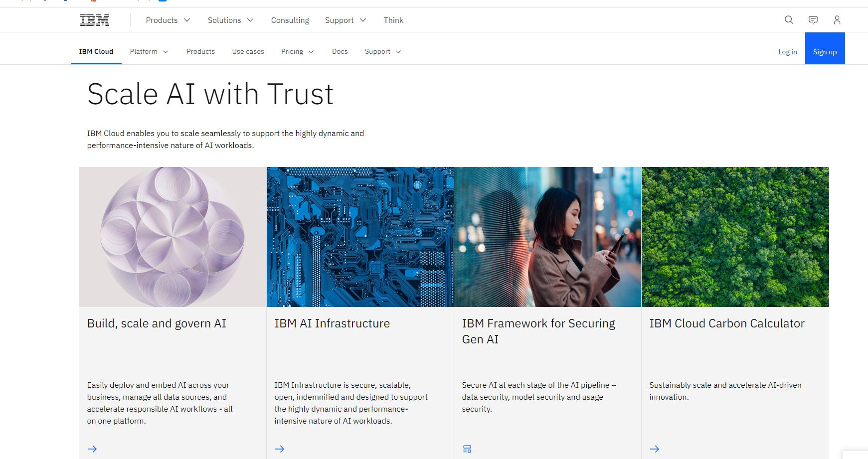Open Products in IBM Cloud navigation
The width and height of the screenshot is (868, 459).
point(200,51)
